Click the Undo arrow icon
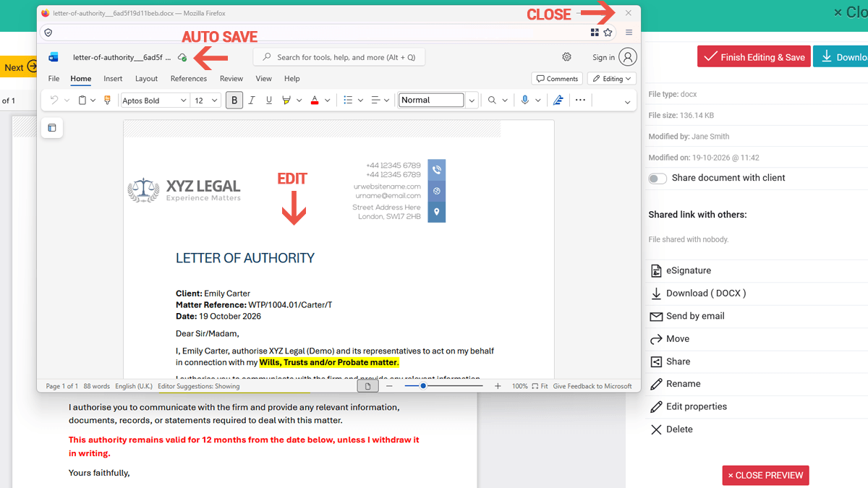Image resolution: width=868 pixels, height=488 pixels. click(54, 100)
